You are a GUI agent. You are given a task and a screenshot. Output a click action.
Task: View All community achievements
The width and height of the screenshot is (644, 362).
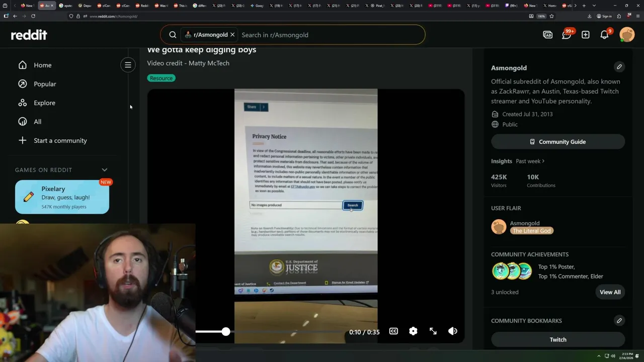point(610,292)
